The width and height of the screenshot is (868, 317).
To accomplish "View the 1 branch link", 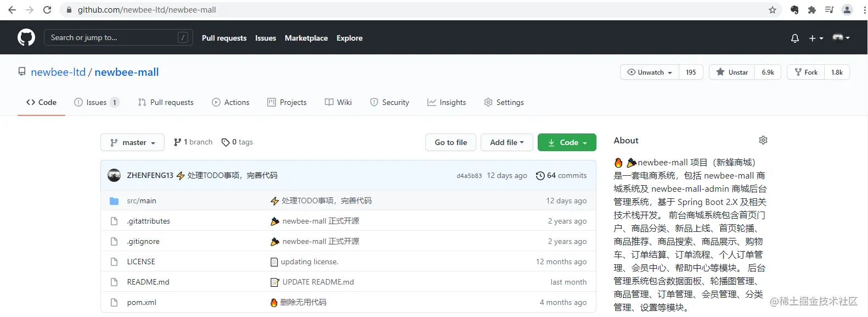I will coord(193,142).
